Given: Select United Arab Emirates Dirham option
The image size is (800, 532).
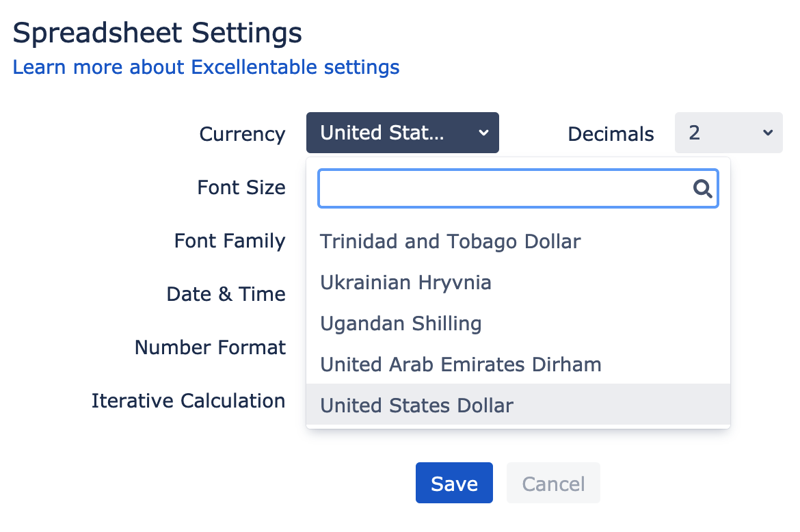Looking at the screenshot, I should pyautogui.click(x=518, y=364).
